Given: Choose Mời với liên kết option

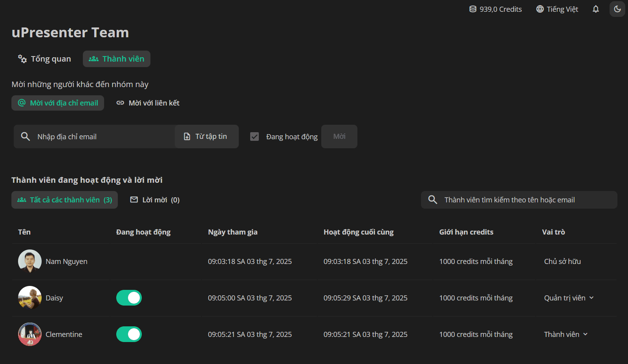Looking at the screenshot, I should tap(148, 103).
